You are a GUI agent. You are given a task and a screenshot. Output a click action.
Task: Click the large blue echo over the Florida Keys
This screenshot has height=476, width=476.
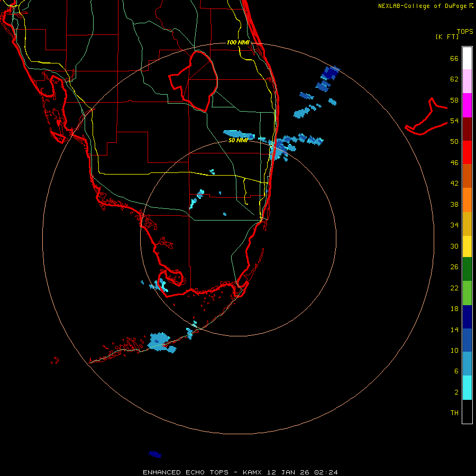(x=159, y=342)
